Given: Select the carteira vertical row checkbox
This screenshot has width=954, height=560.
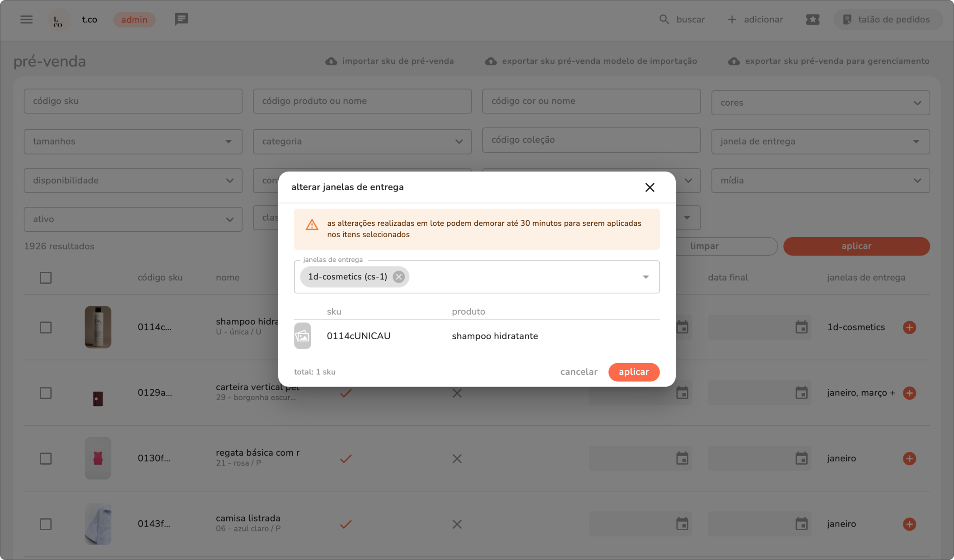Looking at the screenshot, I should tap(46, 393).
